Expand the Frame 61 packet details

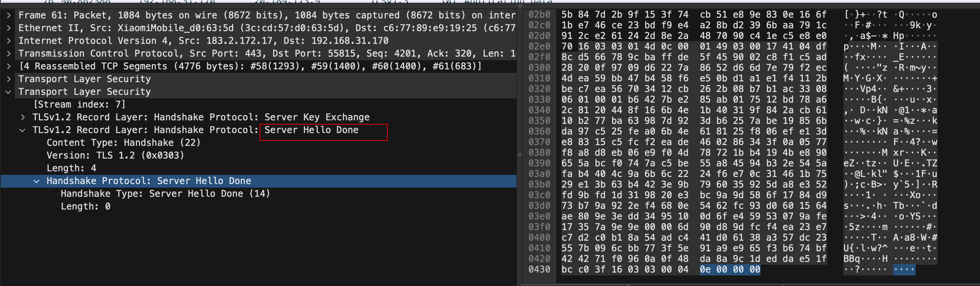(x=8, y=15)
